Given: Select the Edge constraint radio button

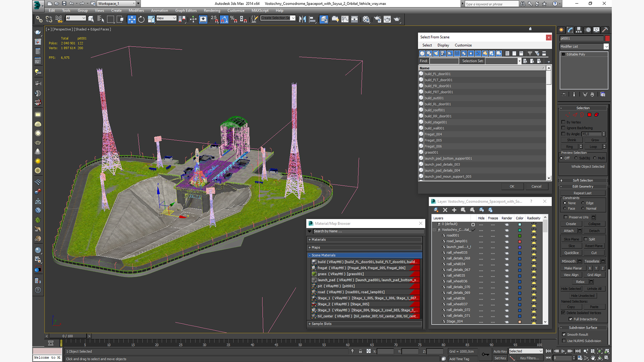Looking at the screenshot, I should (583, 203).
